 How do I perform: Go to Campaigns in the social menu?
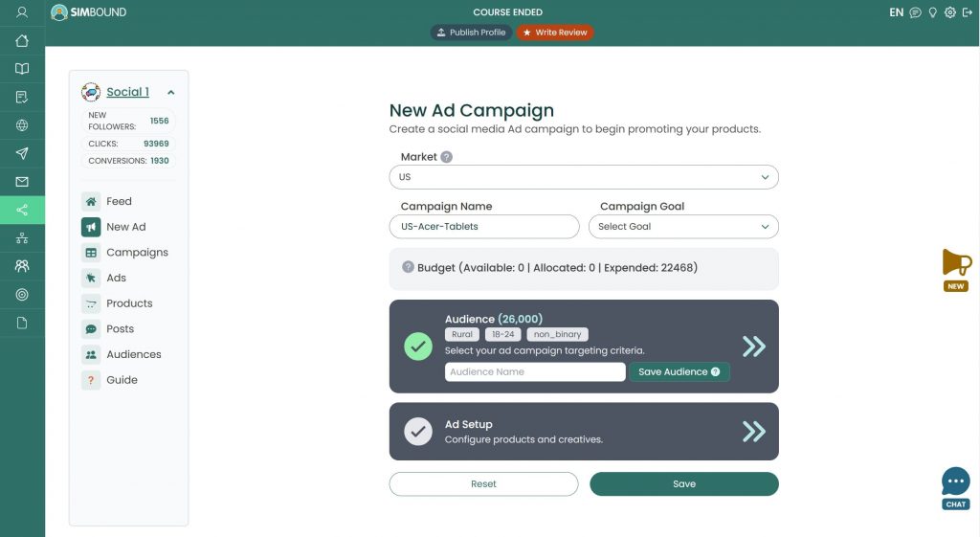[137, 253]
